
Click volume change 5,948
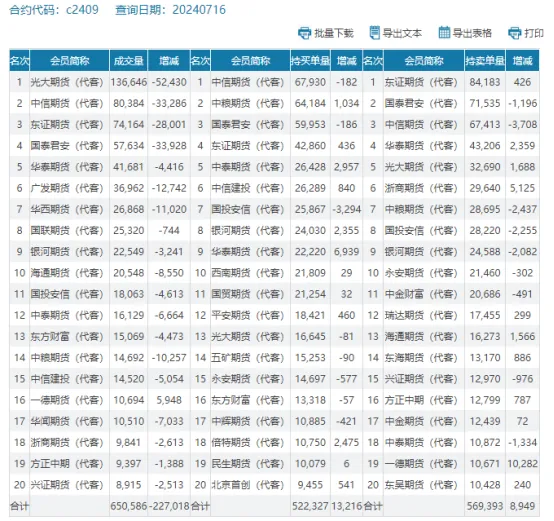click(x=169, y=400)
